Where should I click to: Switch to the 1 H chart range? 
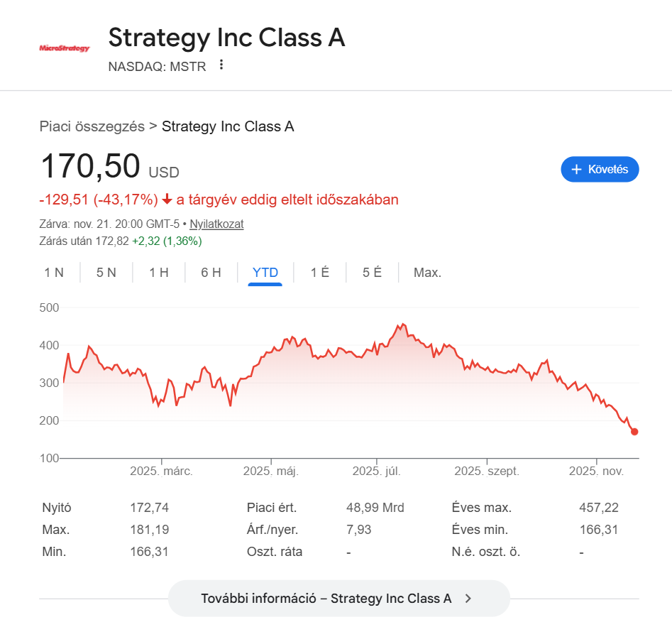(159, 273)
